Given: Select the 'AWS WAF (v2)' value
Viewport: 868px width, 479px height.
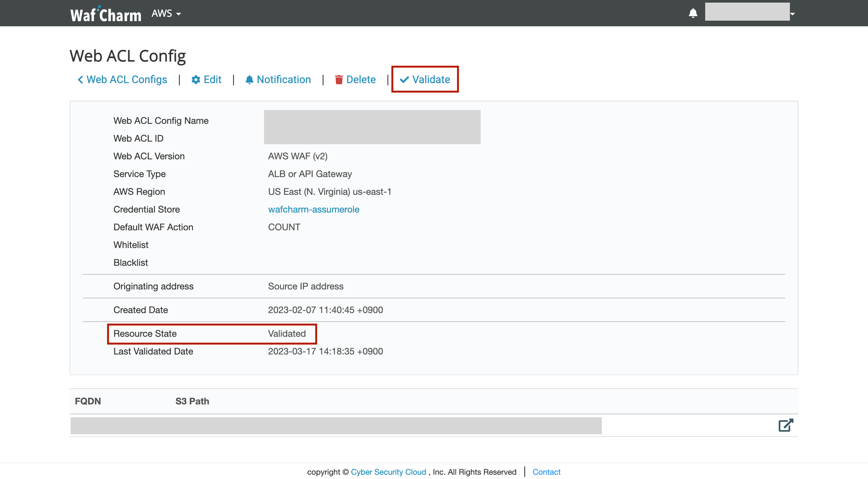Looking at the screenshot, I should click(297, 156).
